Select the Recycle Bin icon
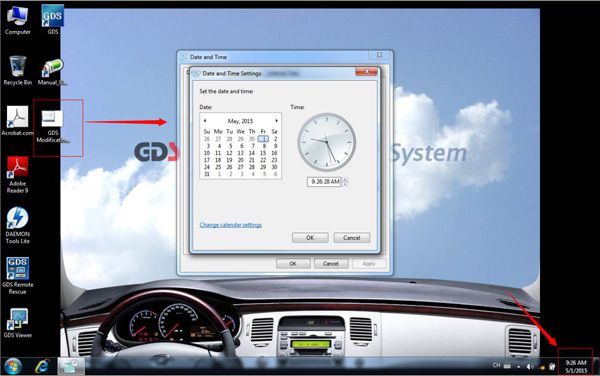Image resolution: width=600 pixels, height=376 pixels. (18, 70)
